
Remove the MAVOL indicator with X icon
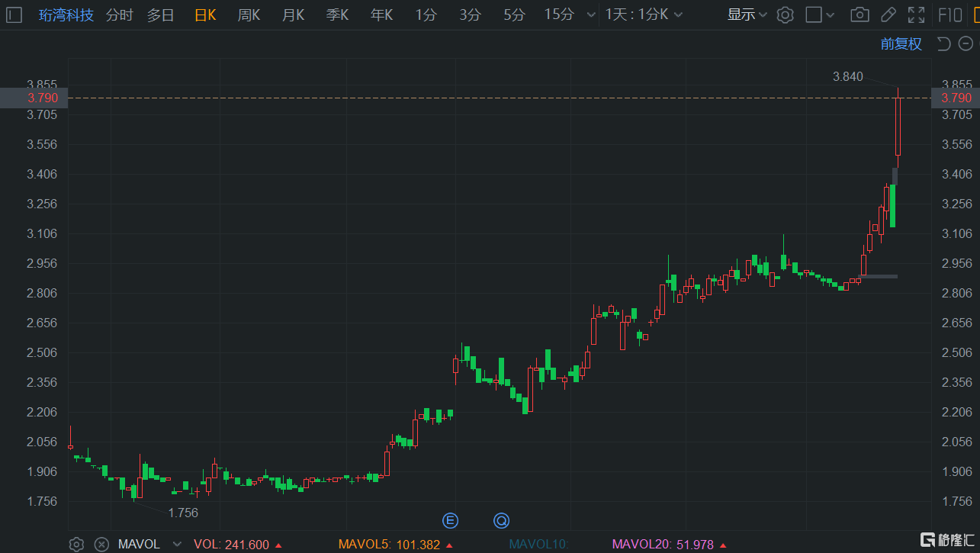101,545
